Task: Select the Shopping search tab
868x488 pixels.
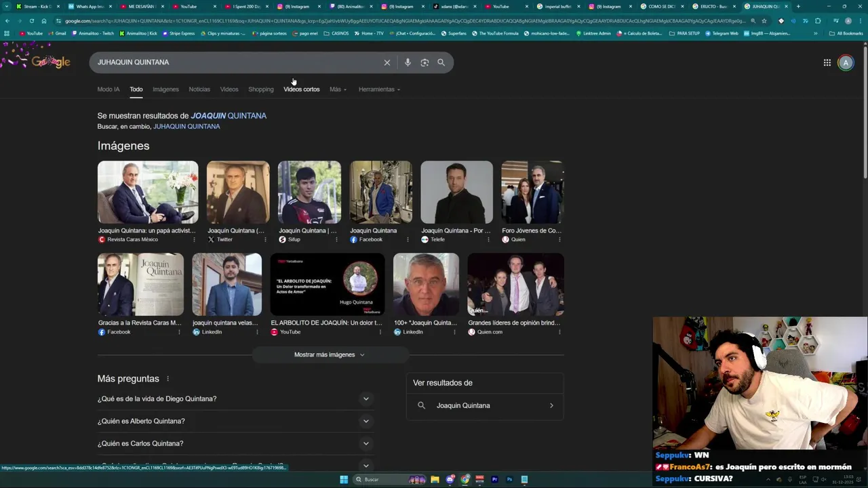Action: point(261,89)
